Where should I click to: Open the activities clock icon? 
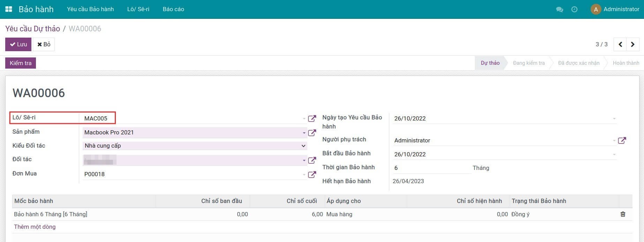point(574,9)
